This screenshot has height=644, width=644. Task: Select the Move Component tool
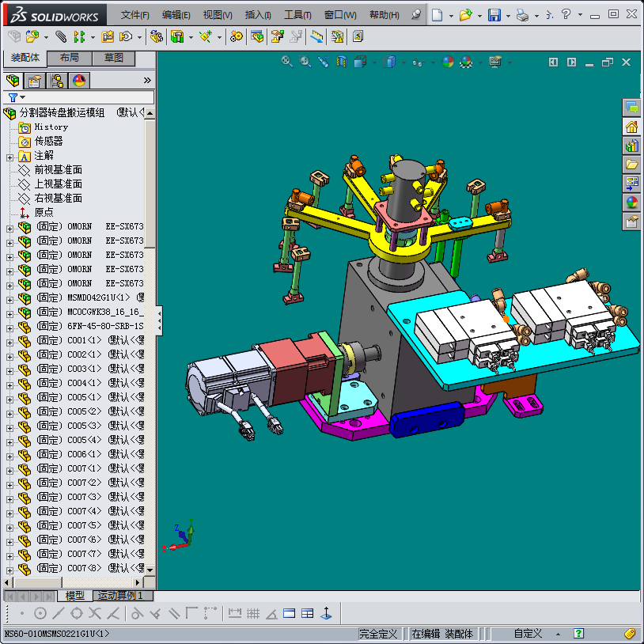126,37
